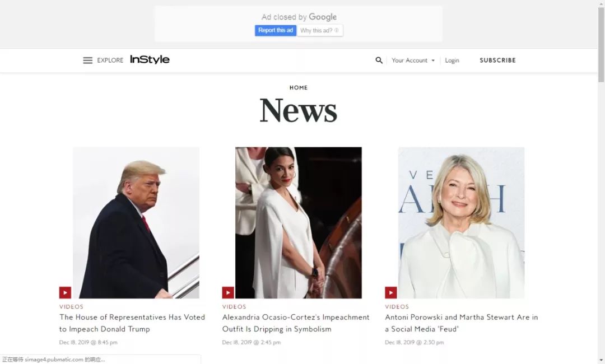Click the info icon beside Why this ad
Image resolution: width=605 pixels, height=364 pixels.
[x=337, y=30]
